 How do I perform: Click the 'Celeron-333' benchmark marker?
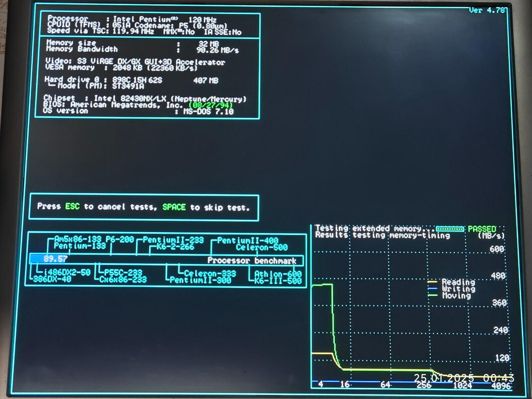coord(210,274)
